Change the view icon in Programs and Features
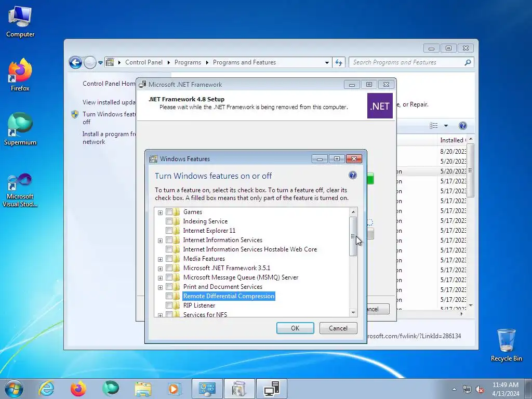Viewport: 532px width, 399px height. tap(434, 126)
